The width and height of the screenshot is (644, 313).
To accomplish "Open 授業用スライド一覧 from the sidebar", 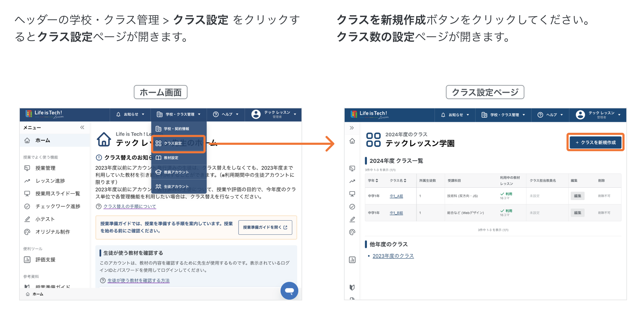I will point(58,194).
